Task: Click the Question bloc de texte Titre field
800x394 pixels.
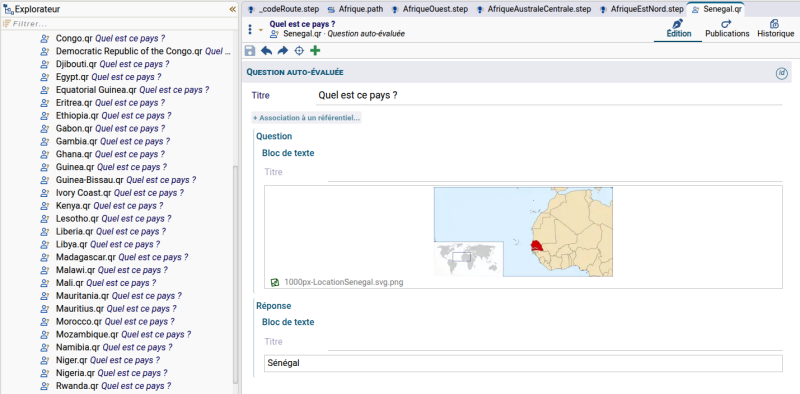Action: coord(555,172)
